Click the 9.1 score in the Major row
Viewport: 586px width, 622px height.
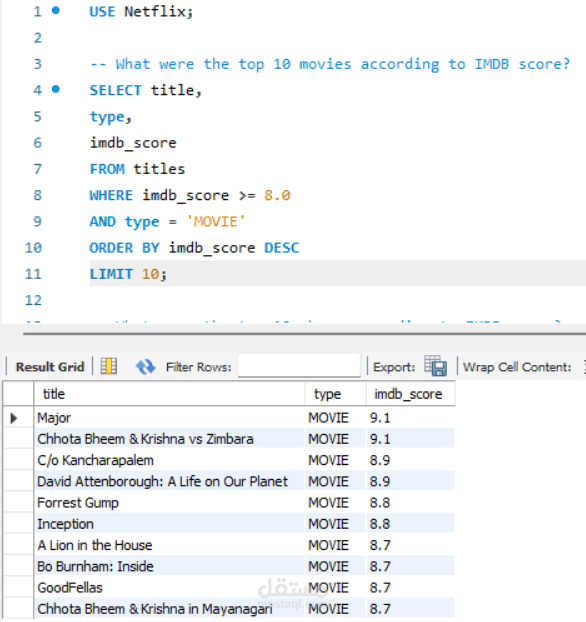[410, 418]
